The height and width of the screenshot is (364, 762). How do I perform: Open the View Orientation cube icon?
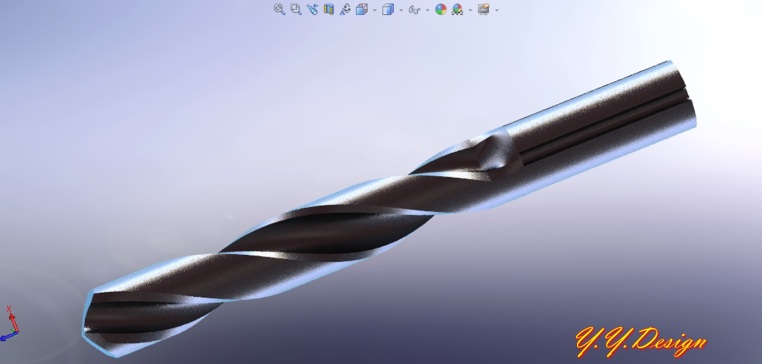coord(362,9)
